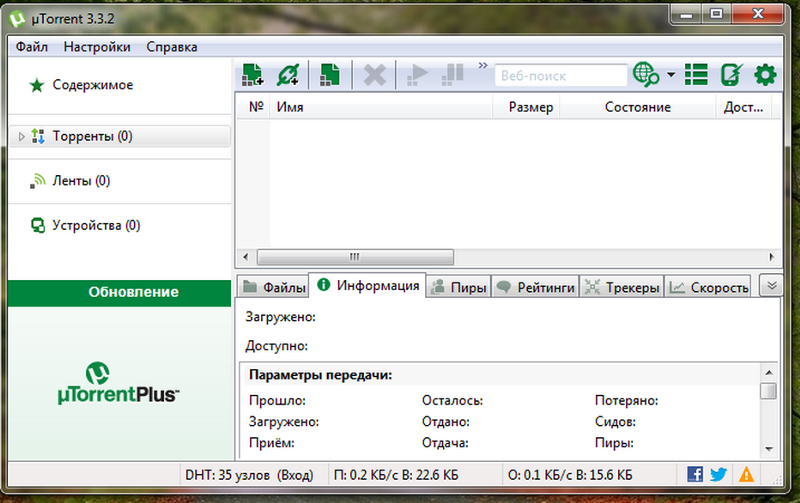This screenshot has width=800, height=503.
Task: Switch to the Трекеры tab
Action: coord(622,287)
